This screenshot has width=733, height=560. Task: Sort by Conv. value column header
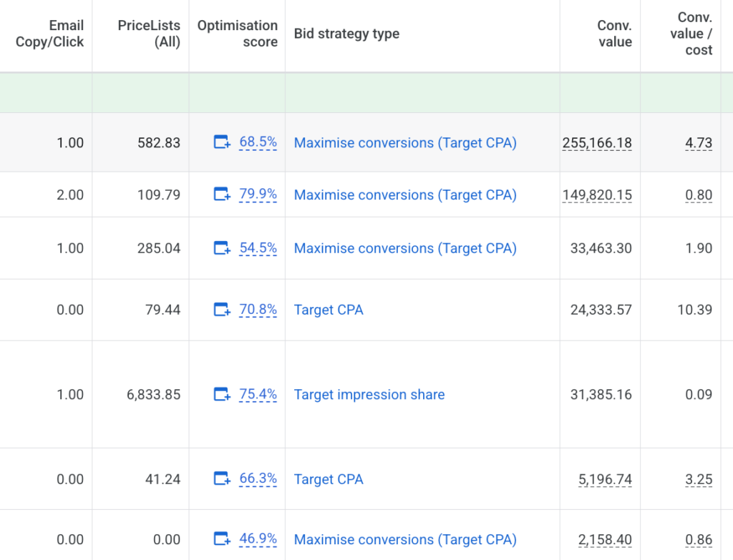(x=614, y=34)
